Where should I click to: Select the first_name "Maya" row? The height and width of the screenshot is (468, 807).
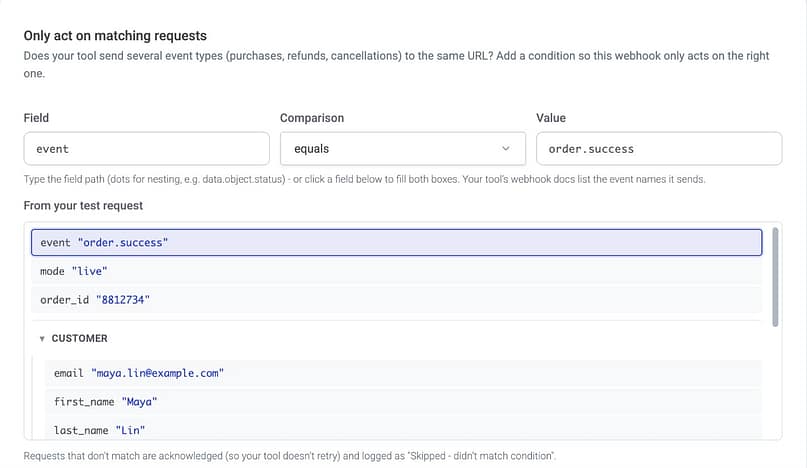[x=403, y=402]
